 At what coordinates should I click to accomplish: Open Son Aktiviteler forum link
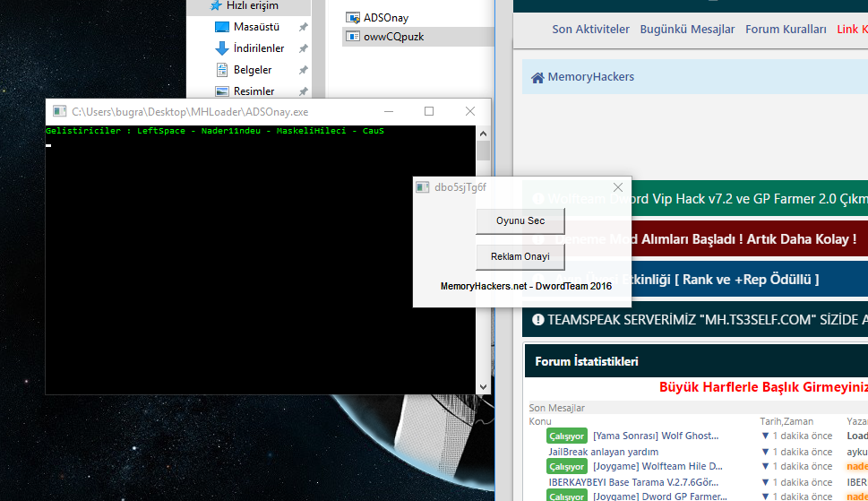pos(590,30)
